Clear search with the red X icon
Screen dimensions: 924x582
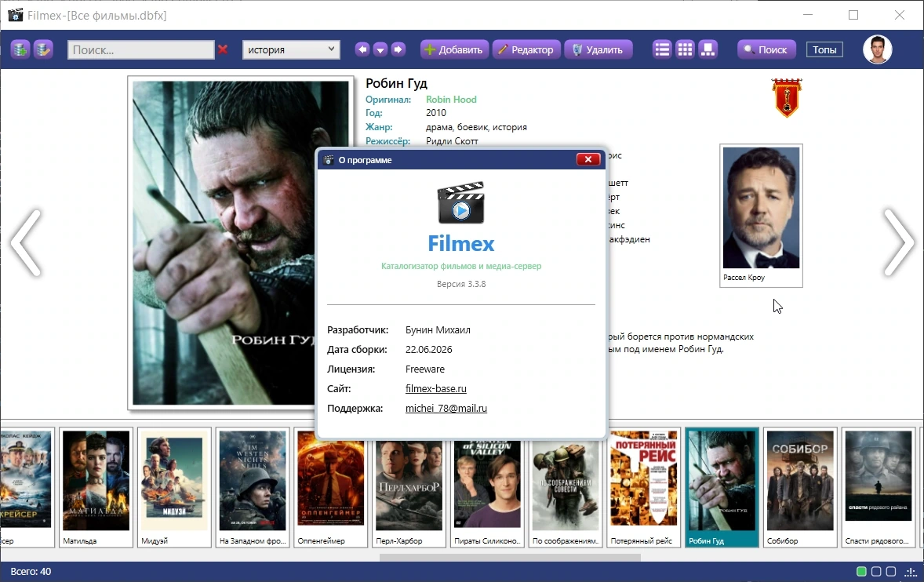[x=223, y=49]
